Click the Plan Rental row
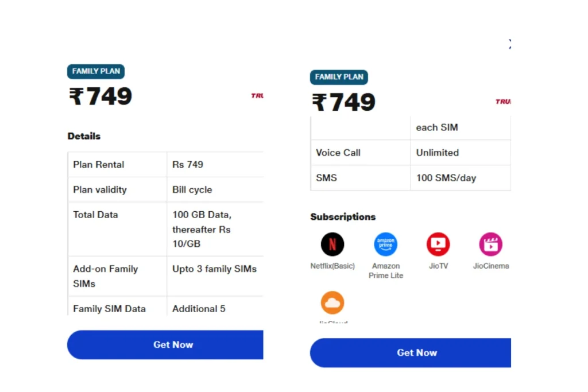Image resolution: width=588 pixels, height=392 pixels. tap(165, 165)
